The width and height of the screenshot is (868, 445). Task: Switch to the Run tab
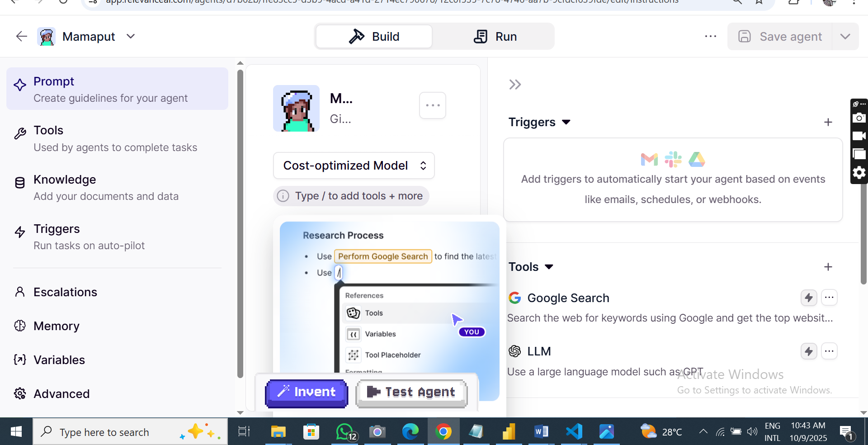(495, 36)
